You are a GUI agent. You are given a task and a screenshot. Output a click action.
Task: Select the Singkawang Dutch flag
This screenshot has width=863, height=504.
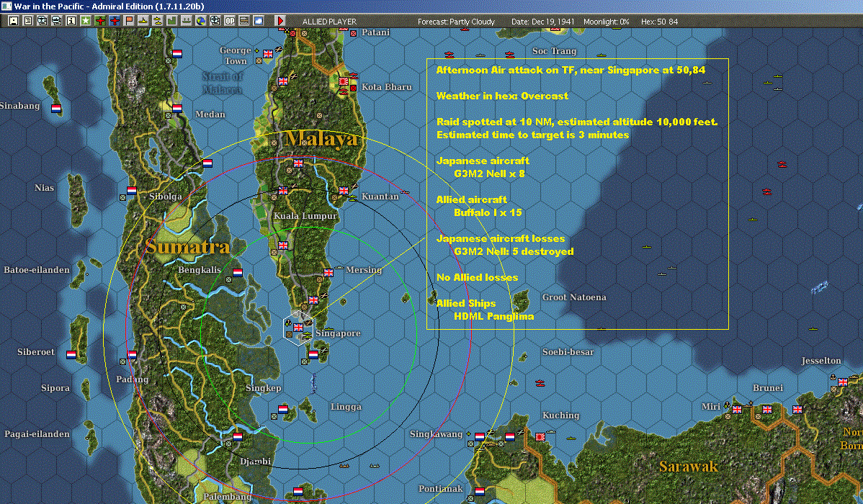pyautogui.click(x=480, y=436)
